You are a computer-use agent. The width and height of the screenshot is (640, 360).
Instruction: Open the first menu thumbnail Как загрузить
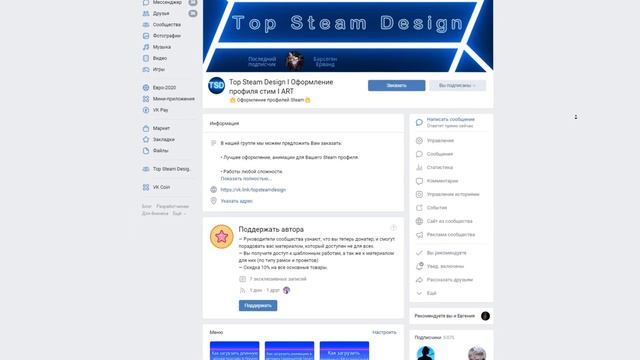click(234, 351)
